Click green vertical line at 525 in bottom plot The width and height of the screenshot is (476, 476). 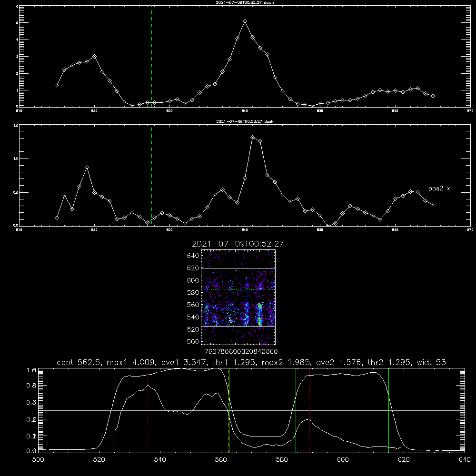(x=115, y=410)
